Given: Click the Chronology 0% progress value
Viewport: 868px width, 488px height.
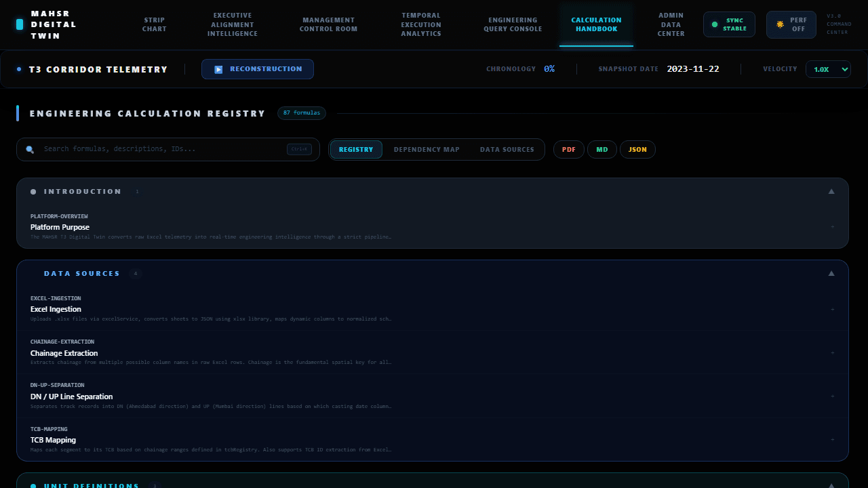Looking at the screenshot, I should point(549,69).
